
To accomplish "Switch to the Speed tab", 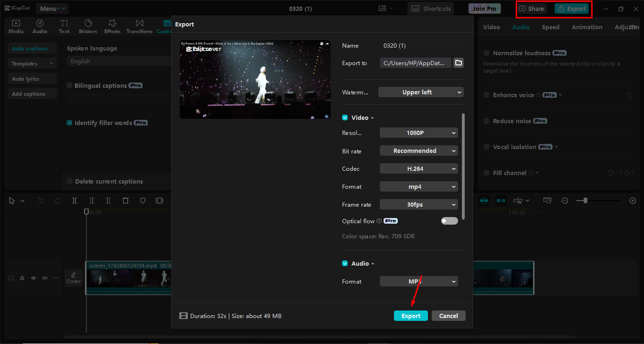I will tap(550, 27).
